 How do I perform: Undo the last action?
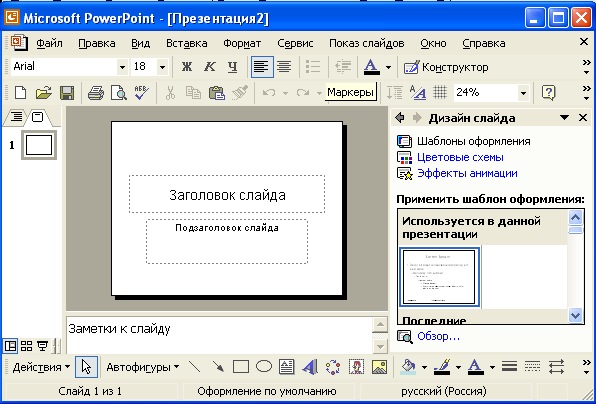(269, 92)
